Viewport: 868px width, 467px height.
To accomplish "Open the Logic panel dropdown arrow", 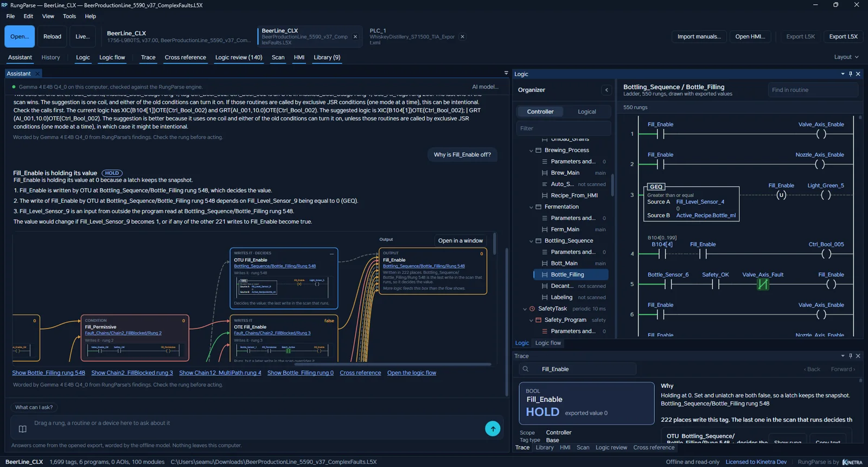I will pos(843,74).
